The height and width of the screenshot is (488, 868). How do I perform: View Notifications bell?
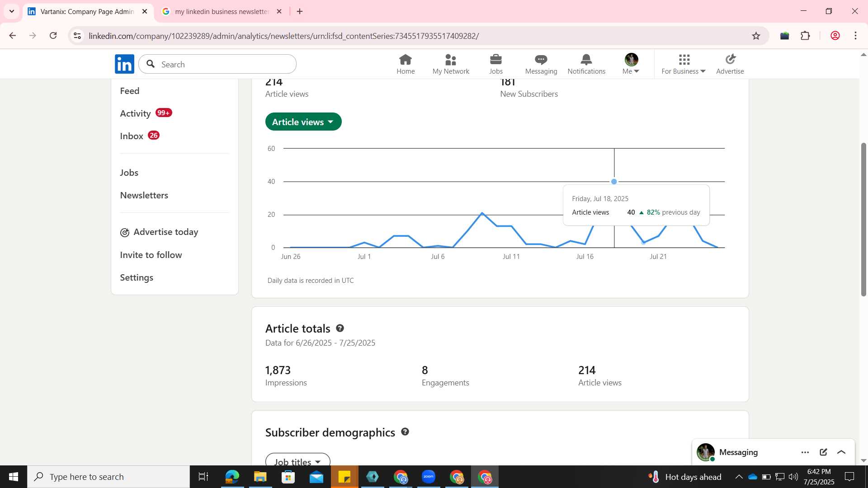[586, 64]
